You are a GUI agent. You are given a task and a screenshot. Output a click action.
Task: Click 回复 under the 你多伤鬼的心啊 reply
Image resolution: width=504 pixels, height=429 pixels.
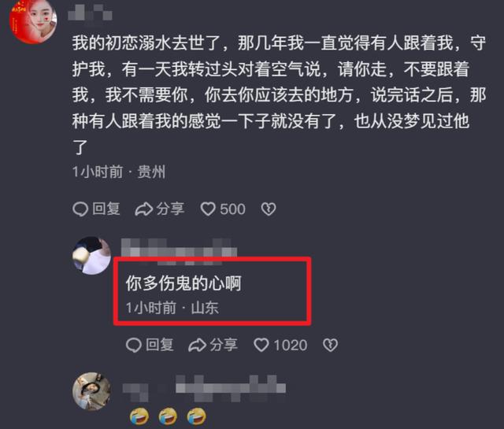pos(160,345)
